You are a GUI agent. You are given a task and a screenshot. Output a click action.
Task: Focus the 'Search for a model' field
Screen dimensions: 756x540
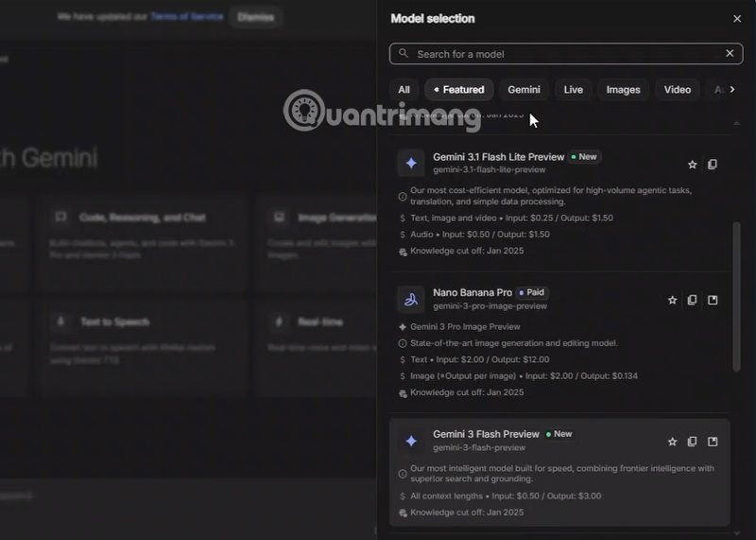point(566,54)
